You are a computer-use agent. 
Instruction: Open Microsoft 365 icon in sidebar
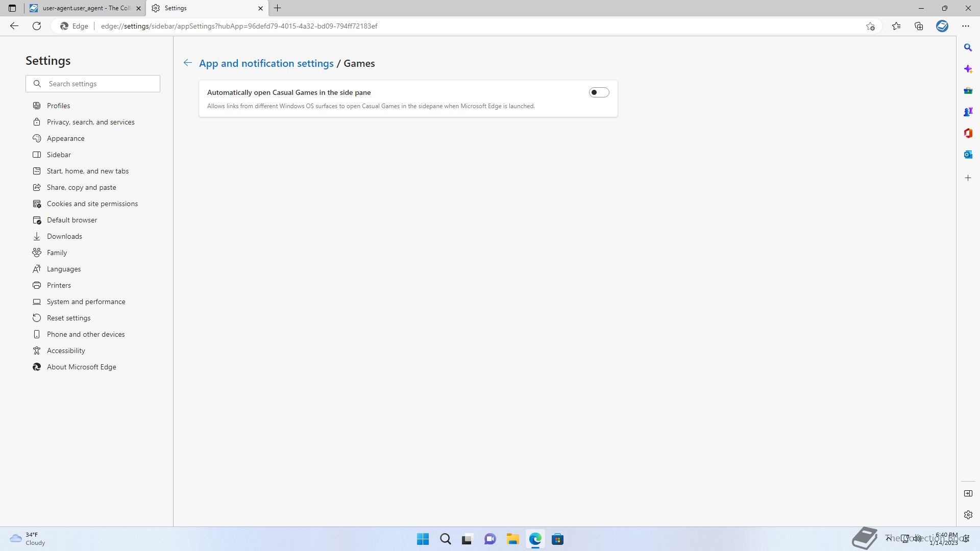pos(968,133)
